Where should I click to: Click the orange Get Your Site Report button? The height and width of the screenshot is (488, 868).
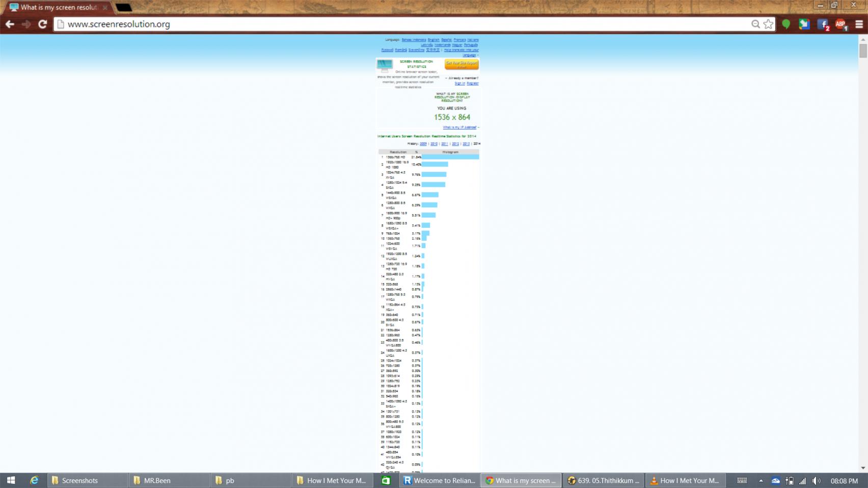click(x=462, y=64)
